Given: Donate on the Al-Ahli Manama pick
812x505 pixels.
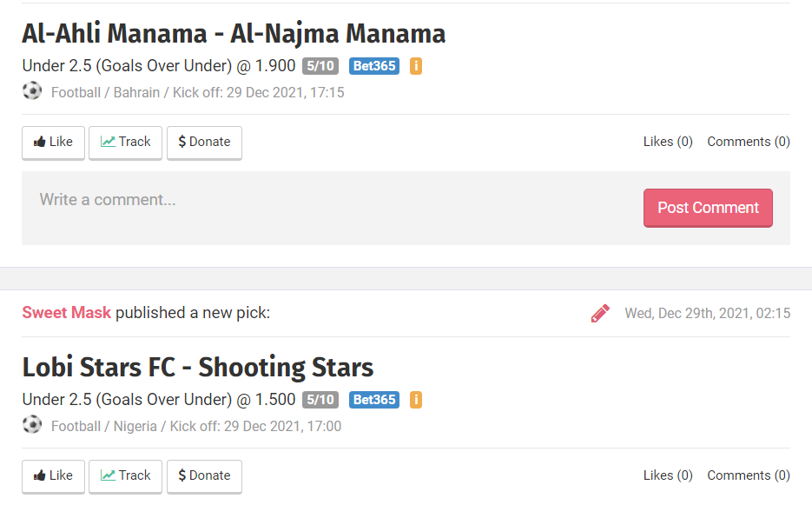Looking at the screenshot, I should click(204, 143).
